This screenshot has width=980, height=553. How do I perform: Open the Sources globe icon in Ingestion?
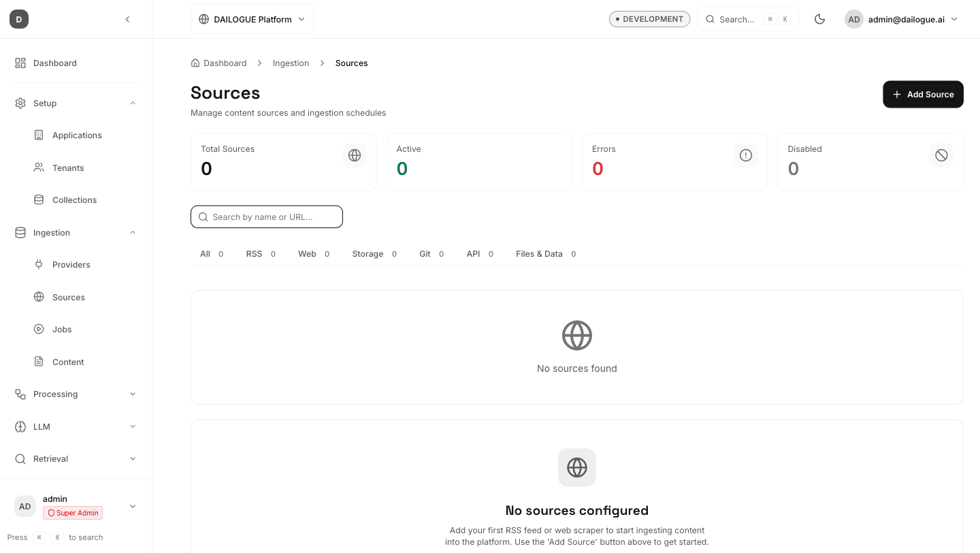[x=39, y=297]
